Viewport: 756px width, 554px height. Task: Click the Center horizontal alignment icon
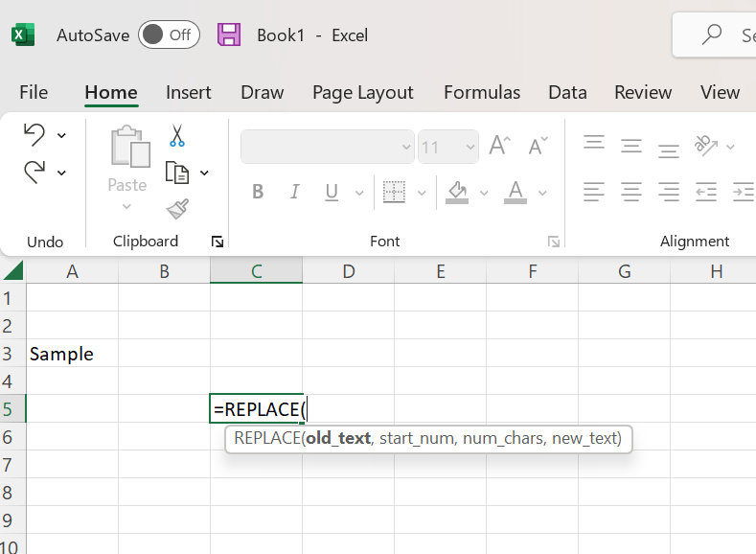(630, 192)
